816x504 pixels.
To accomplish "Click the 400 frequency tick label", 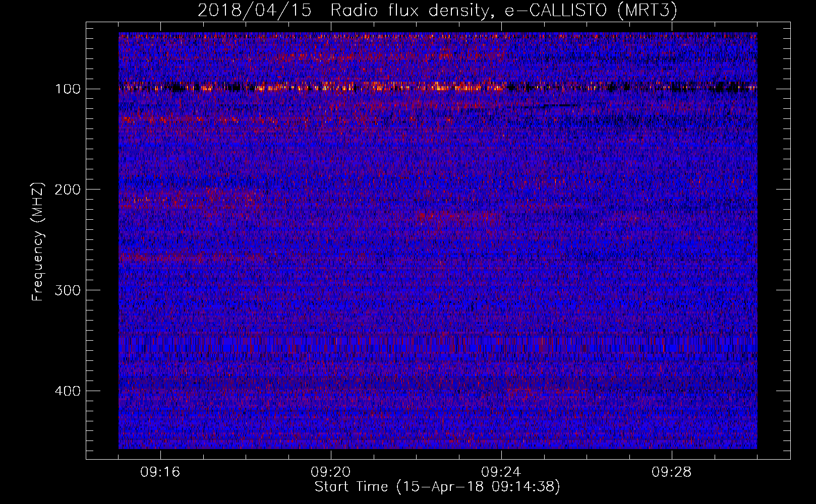I will point(68,391).
